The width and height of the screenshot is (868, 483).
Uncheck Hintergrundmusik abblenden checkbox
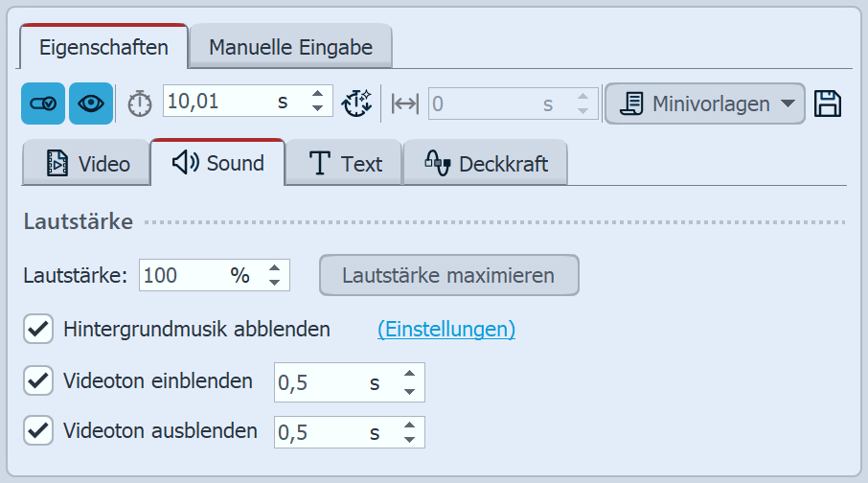(x=38, y=330)
